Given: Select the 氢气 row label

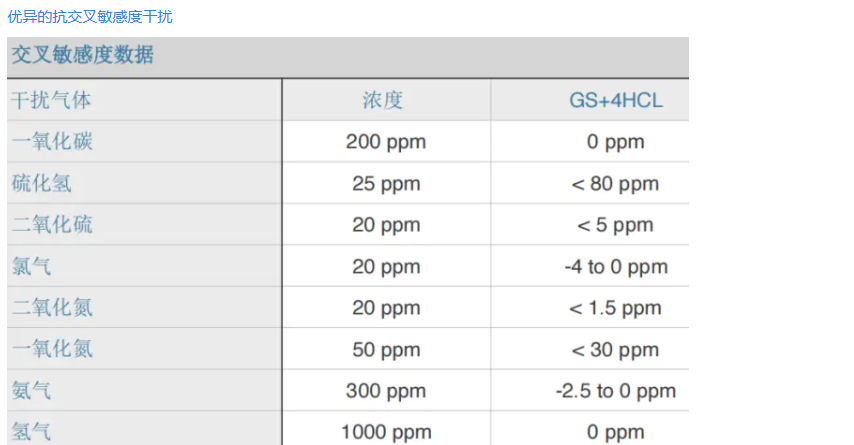Looking at the screenshot, I should 32,432.
